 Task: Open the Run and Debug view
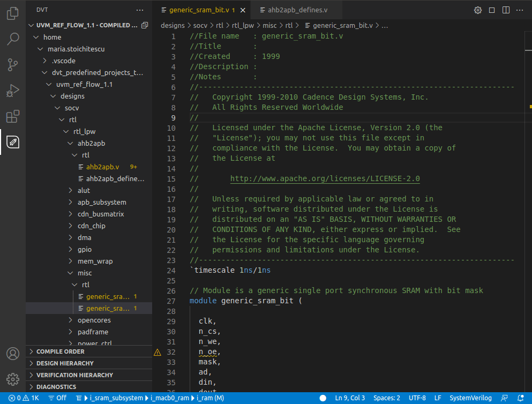coord(13,91)
